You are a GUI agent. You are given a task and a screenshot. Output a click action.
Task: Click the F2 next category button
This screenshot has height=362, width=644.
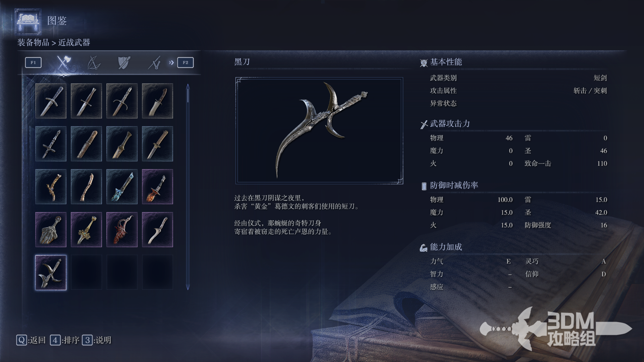pyautogui.click(x=185, y=62)
